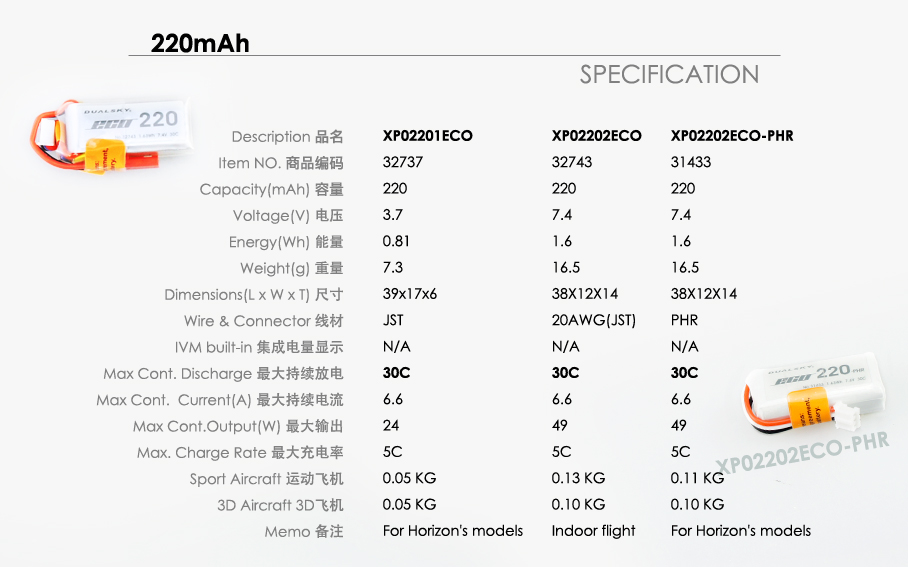Click the SPECIFICATION title text
This screenshot has width=908, height=567.
coord(669,75)
